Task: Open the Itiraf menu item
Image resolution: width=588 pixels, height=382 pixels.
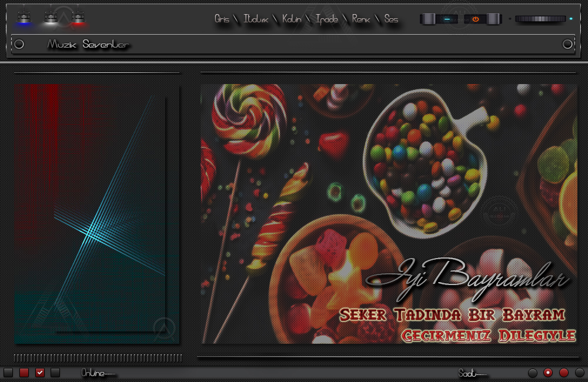Action: (256, 19)
